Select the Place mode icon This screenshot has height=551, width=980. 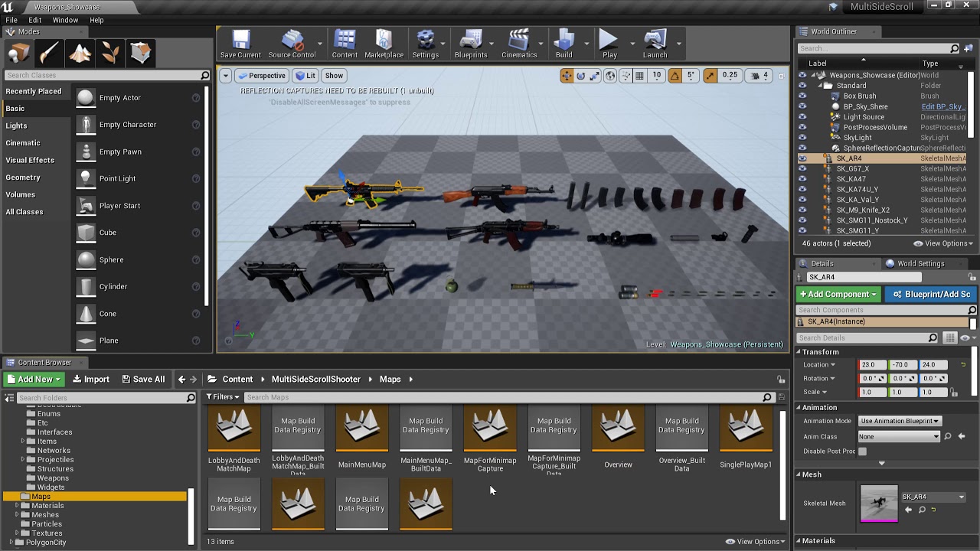18,53
